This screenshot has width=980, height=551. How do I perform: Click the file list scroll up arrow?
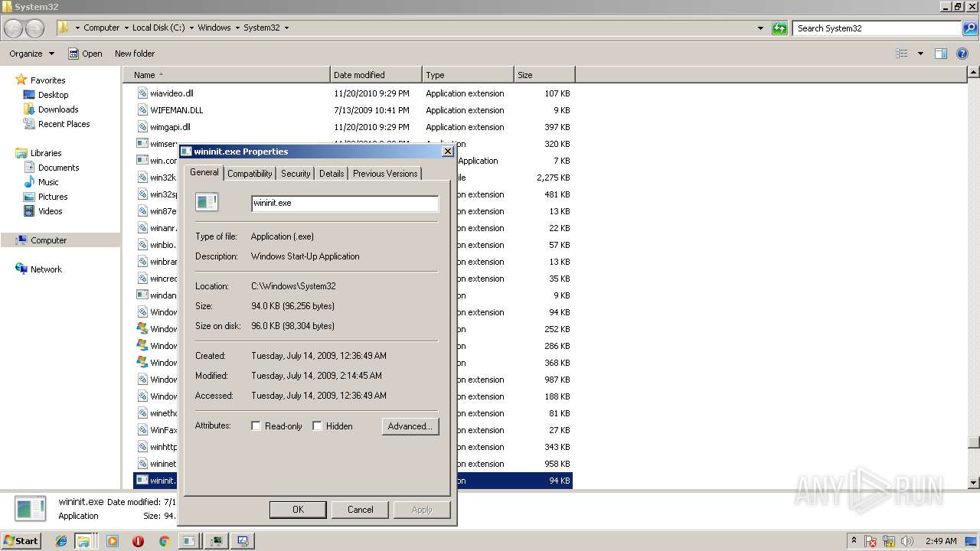[x=973, y=73]
